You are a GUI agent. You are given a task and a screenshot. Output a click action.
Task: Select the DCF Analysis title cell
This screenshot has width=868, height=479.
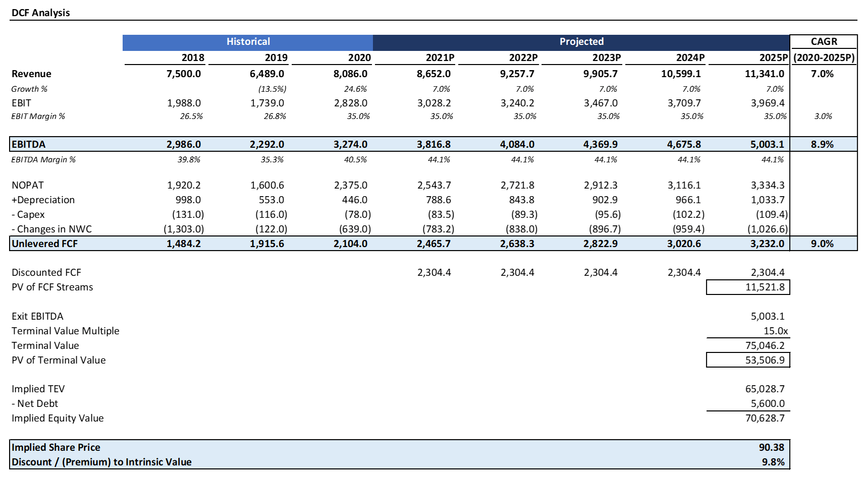point(40,13)
